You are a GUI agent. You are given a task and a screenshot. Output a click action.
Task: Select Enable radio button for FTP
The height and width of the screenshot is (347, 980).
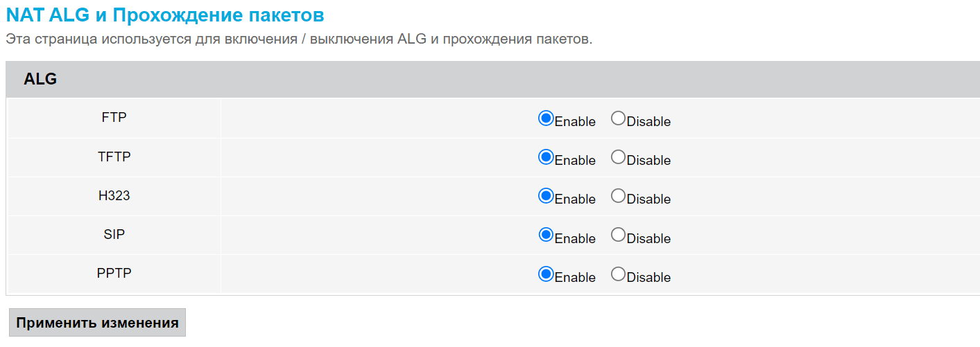click(x=546, y=118)
